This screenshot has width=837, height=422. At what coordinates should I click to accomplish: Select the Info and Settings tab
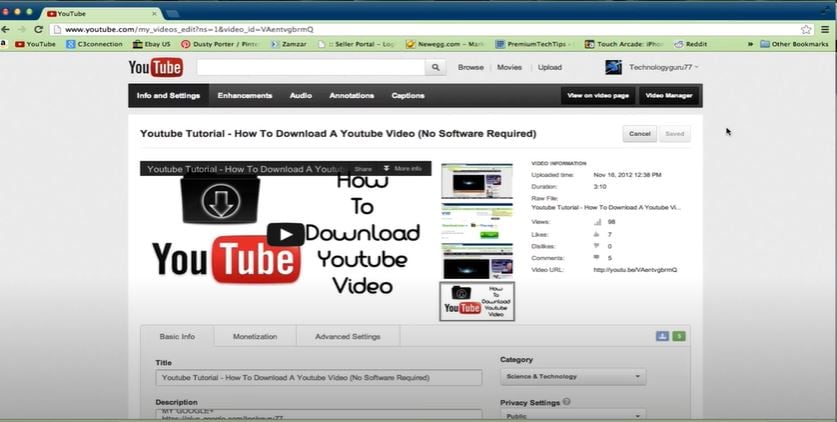click(x=168, y=95)
